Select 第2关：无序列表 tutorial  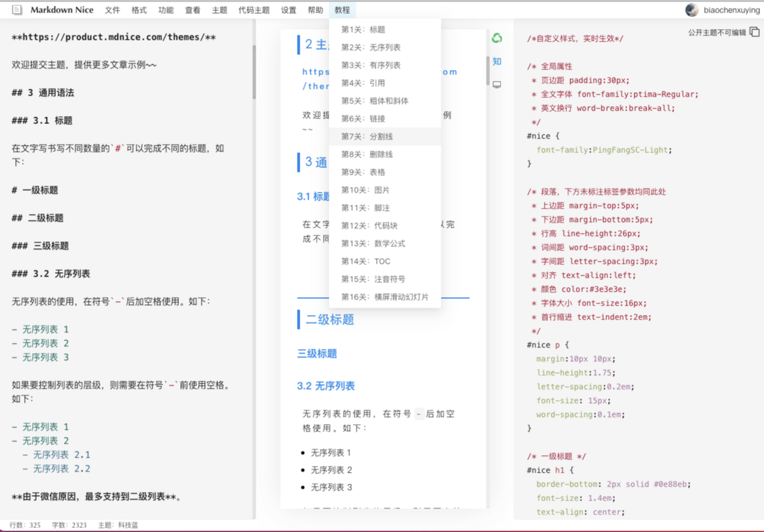tap(385, 47)
